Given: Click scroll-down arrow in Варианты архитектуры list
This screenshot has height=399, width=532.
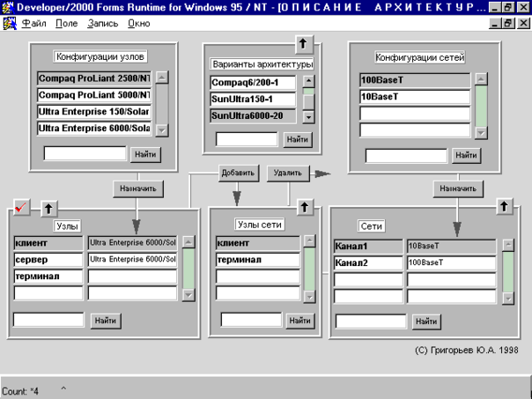Looking at the screenshot, I should (308, 117).
